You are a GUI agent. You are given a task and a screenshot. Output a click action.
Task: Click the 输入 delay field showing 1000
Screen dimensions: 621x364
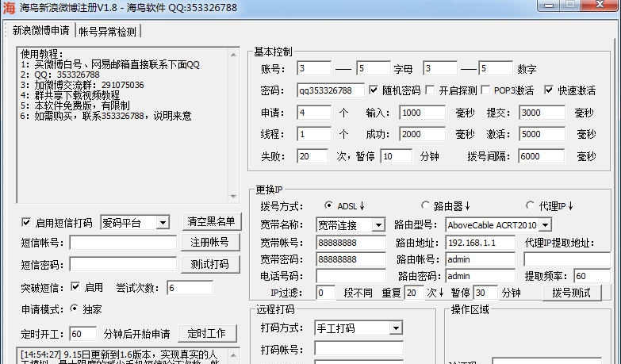[422, 113]
